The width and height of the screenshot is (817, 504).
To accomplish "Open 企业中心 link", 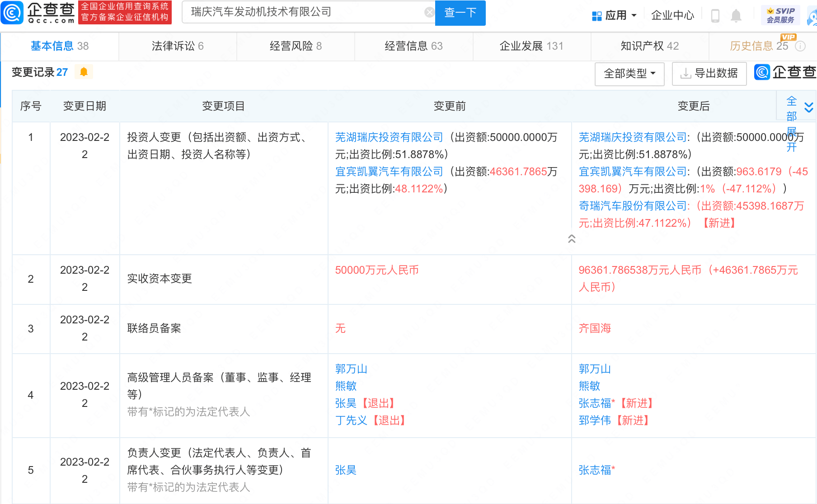I will tap(672, 16).
